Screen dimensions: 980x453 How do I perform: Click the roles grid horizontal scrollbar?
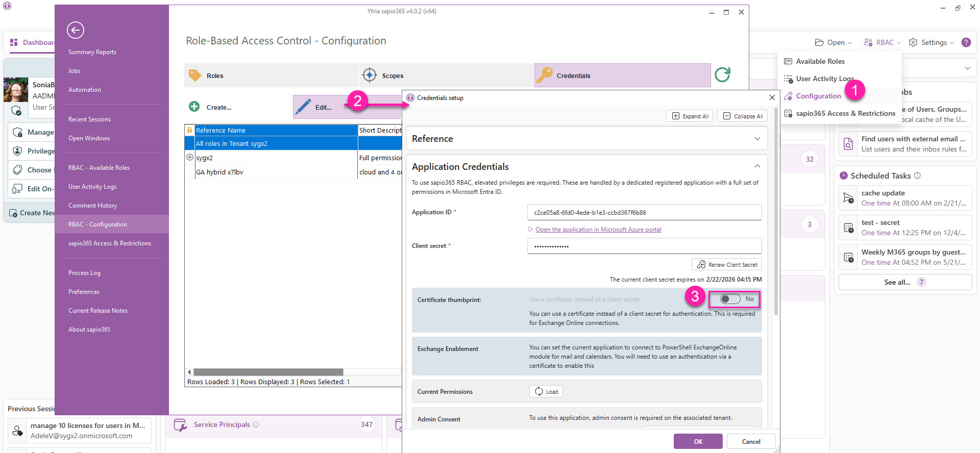point(268,372)
